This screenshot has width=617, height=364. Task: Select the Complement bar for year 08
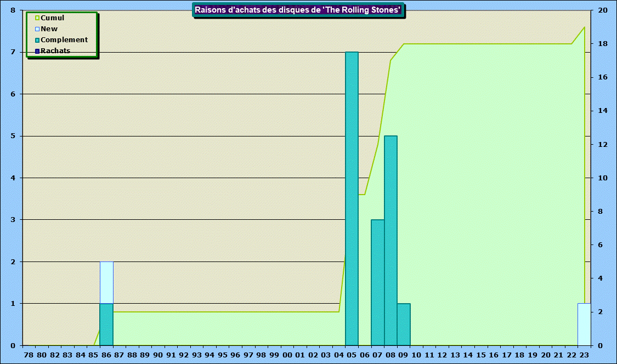[x=390, y=240]
